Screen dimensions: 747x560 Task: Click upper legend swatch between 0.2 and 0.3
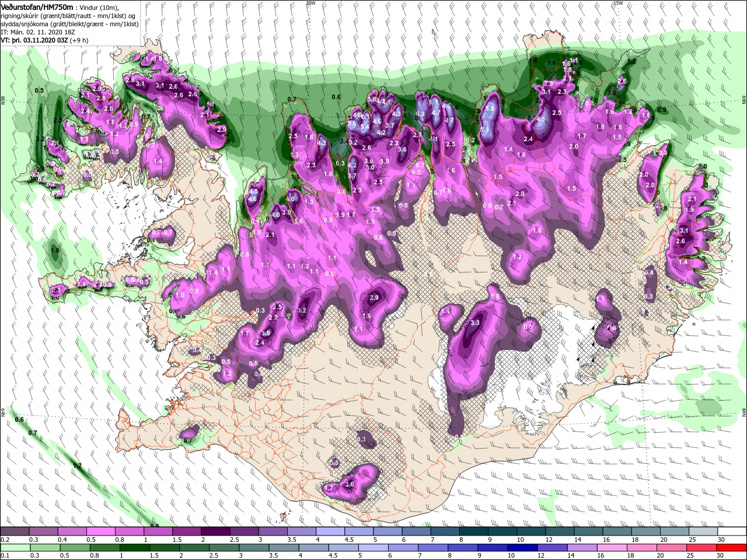coord(15,531)
